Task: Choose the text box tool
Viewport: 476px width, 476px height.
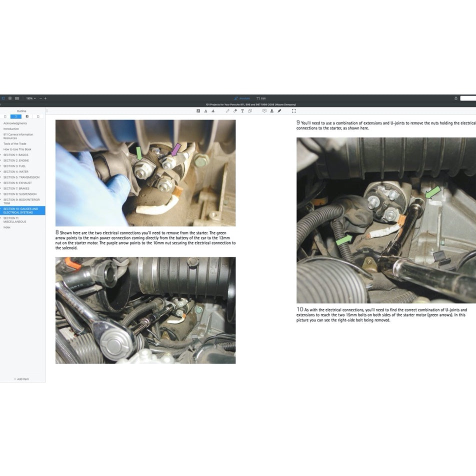Action: pyautogui.click(x=242, y=111)
